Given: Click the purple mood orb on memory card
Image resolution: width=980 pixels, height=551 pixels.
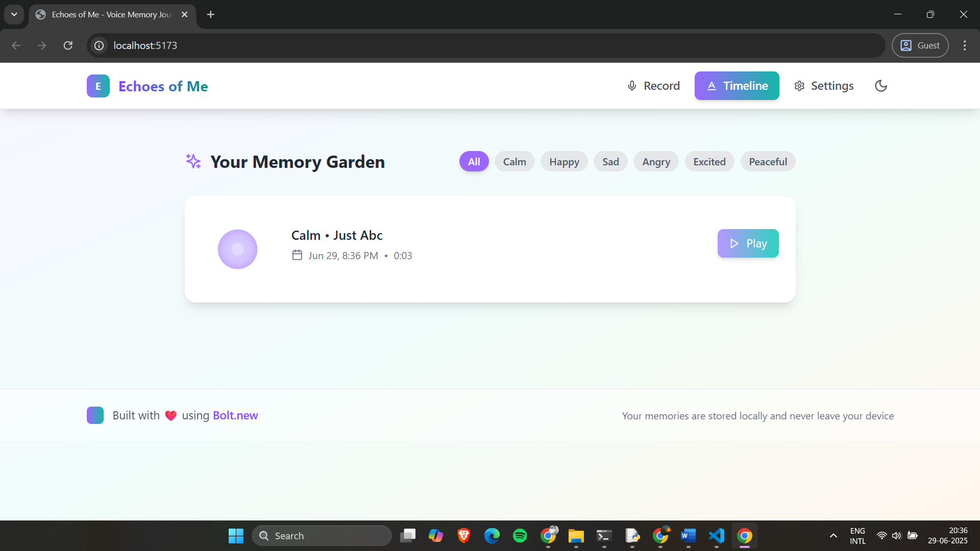Looking at the screenshot, I should click(237, 249).
